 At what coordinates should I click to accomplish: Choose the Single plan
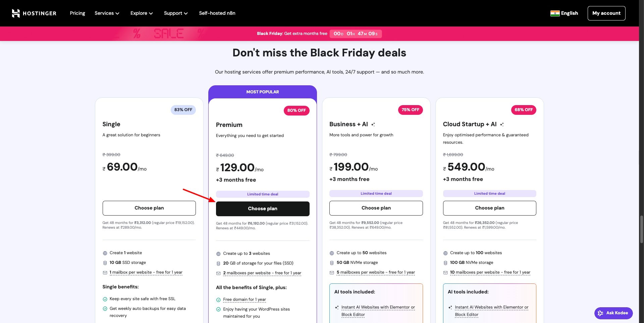click(149, 208)
